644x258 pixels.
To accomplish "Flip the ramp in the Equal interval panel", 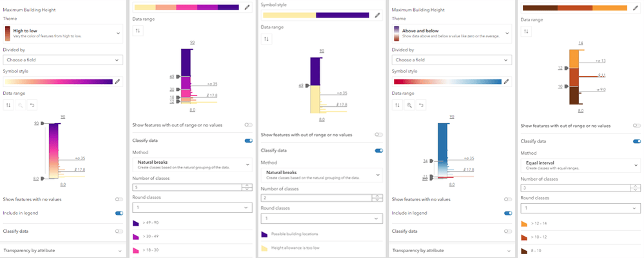I will [x=526, y=31].
